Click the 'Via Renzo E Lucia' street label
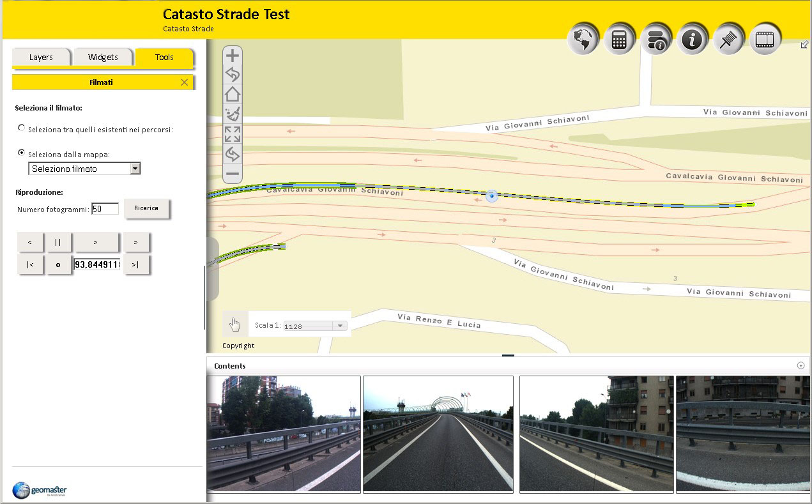The image size is (812, 504). tap(439, 321)
